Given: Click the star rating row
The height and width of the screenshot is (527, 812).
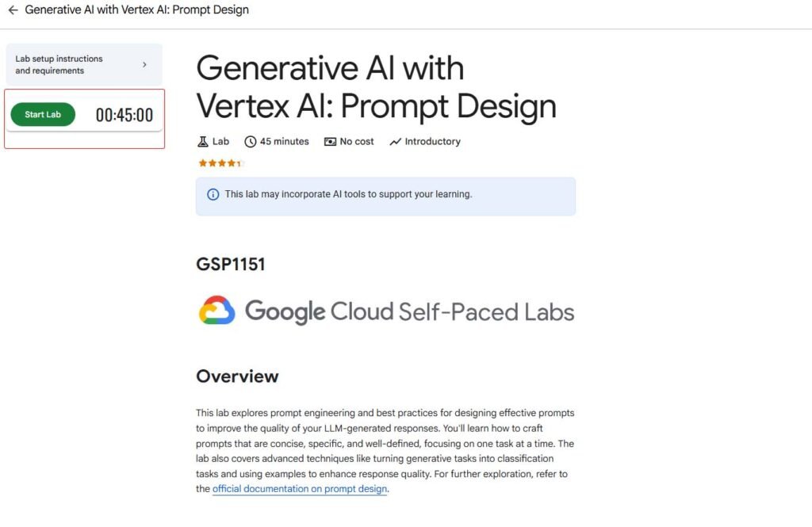Looking at the screenshot, I should click(x=220, y=163).
